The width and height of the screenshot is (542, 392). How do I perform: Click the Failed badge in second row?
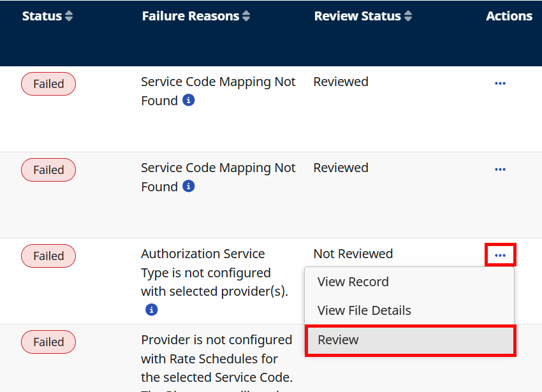click(48, 170)
